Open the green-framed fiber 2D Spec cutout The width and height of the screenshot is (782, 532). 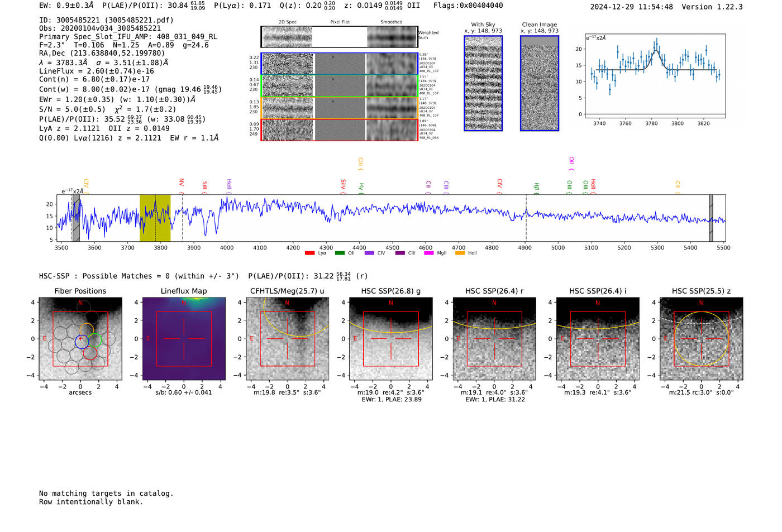coord(288,86)
